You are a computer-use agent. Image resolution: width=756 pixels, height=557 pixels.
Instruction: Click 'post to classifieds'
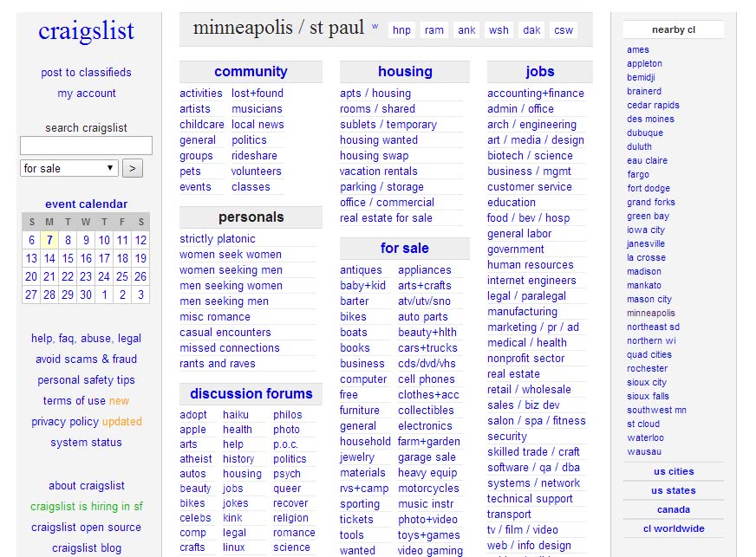coord(87,72)
